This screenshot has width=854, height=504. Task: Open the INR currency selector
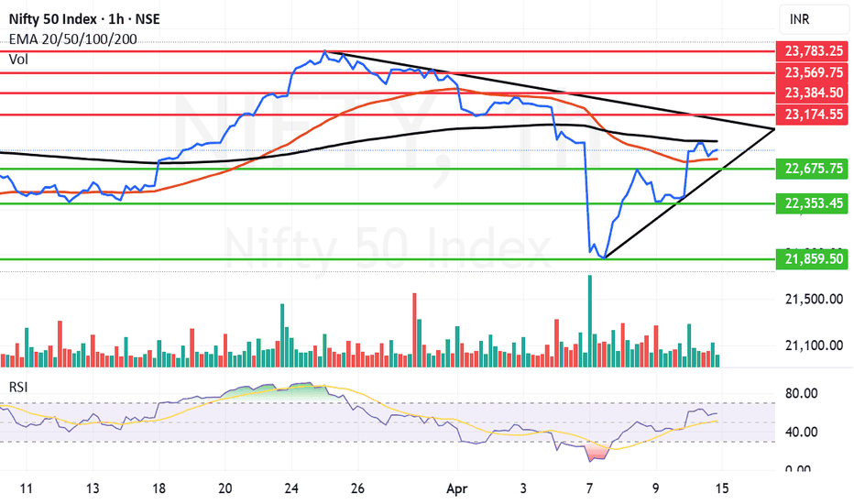point(814,19)
